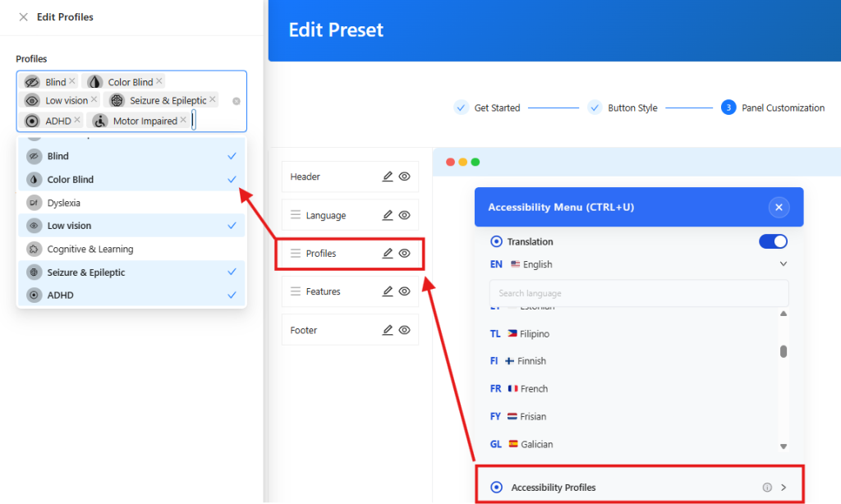This screenshot has height=504, width=841.
Task: Click the info icon next to Accessibility Profiles
Action: click(765, 486)
